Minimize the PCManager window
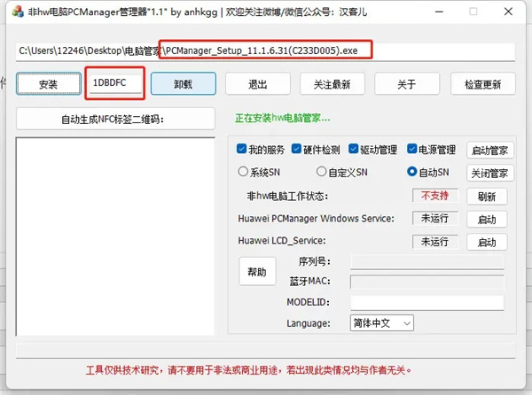The height and width of the screenshot is (395, 532). pos(440,12)
